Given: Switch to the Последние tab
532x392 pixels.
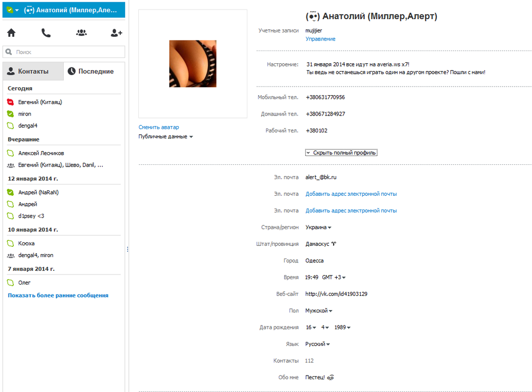Looking at the screenshot, I should point(95,71).
